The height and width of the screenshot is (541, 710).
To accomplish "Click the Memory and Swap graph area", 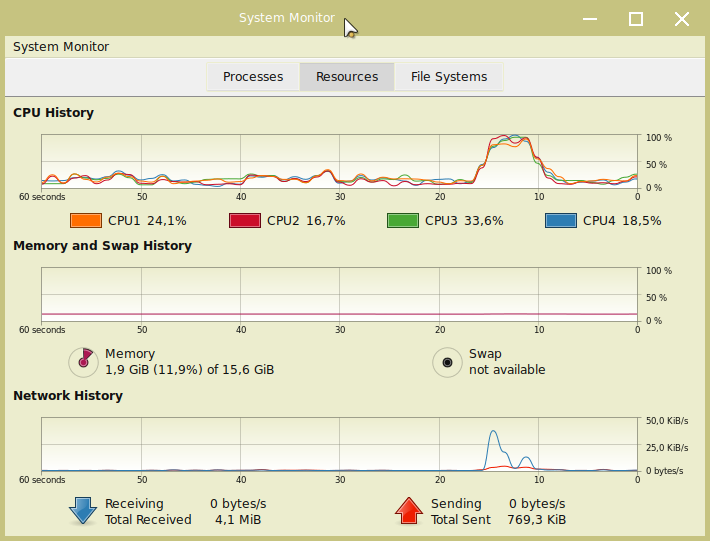I will pos(339,294).
